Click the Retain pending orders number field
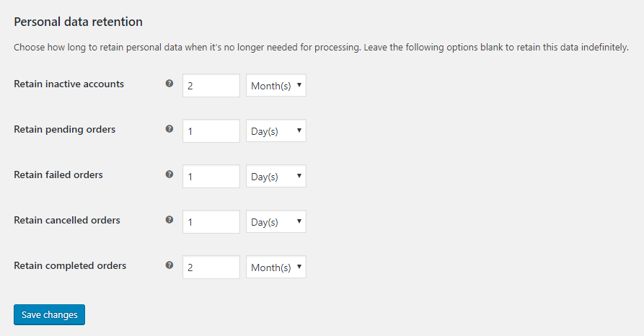 (211, 131)
